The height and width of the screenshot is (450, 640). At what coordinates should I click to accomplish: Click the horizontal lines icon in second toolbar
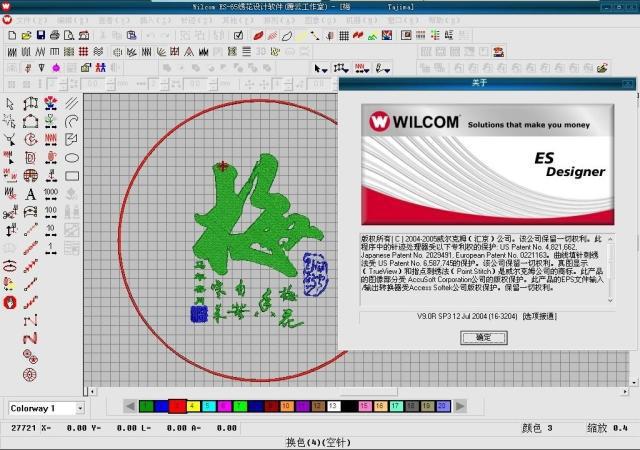point(247,51)
